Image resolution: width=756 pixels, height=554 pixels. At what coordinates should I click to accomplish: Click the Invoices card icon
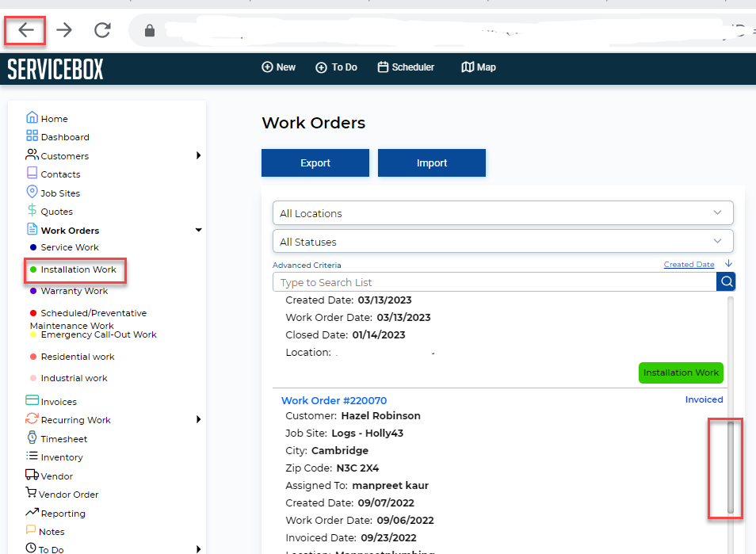32,400
